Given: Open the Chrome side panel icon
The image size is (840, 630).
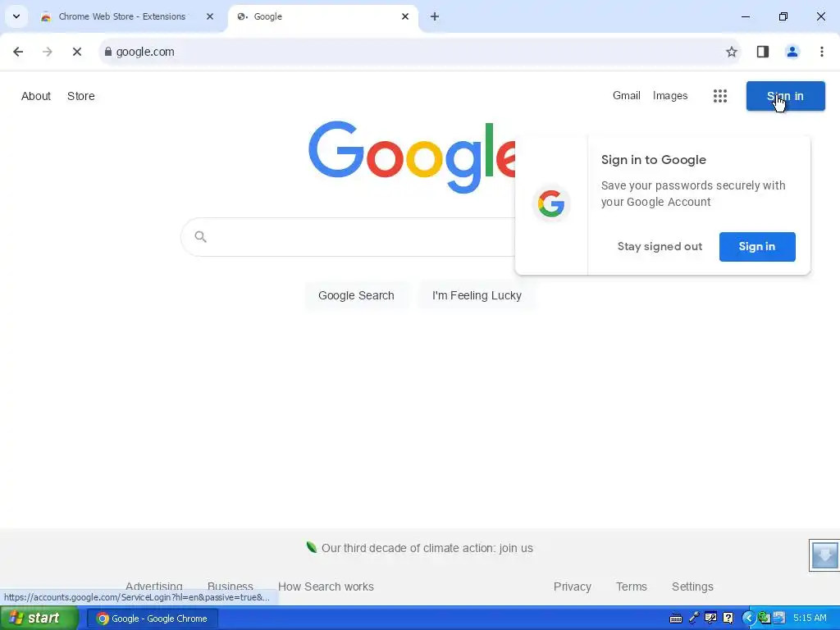Looking at the screenshot, I should click(762, 52).
